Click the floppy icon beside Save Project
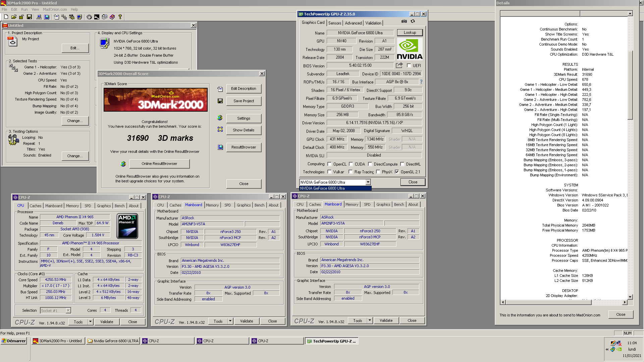The width and height of the screenshot is (644, 362). pyautogui.click(x=220, y=101)
